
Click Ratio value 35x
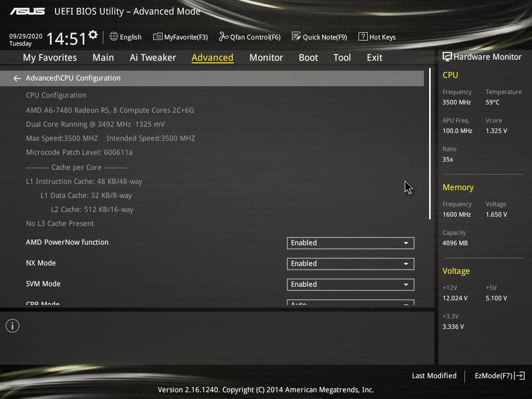[447, 159]
